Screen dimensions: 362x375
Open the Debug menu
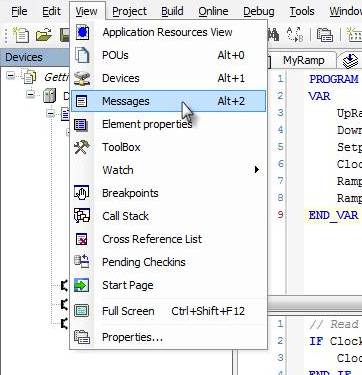[x=259, y=11]
